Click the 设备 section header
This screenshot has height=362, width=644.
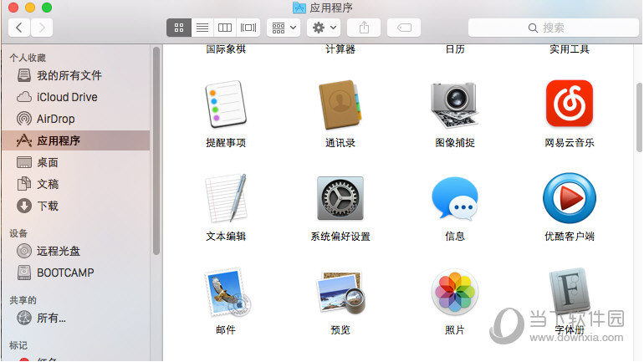click(18, 233)
